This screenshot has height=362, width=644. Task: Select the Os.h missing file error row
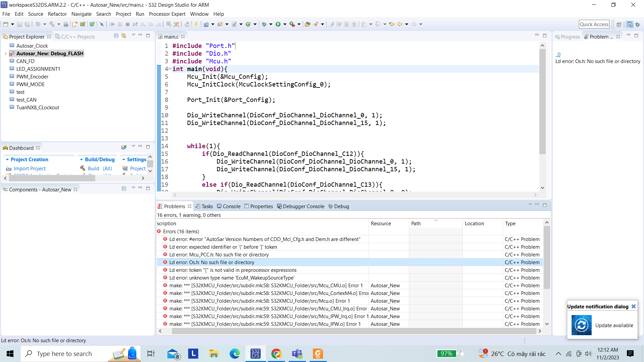tap(211, 262)
